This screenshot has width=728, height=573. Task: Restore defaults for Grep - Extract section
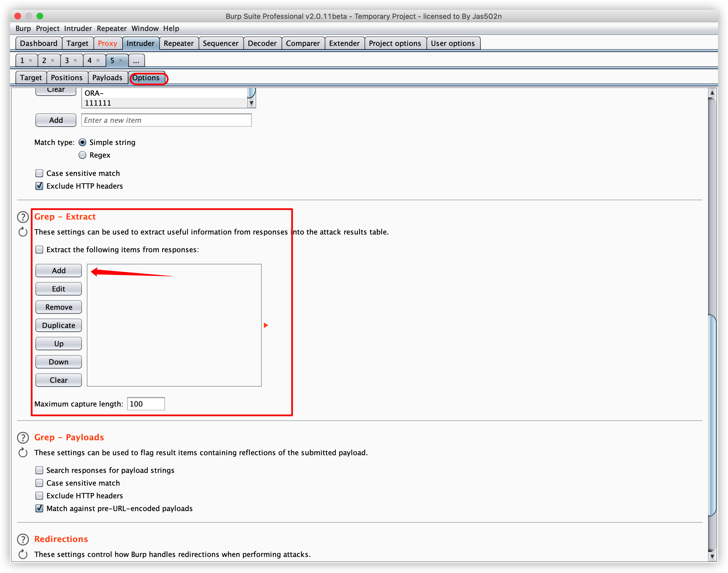point(23,232)
